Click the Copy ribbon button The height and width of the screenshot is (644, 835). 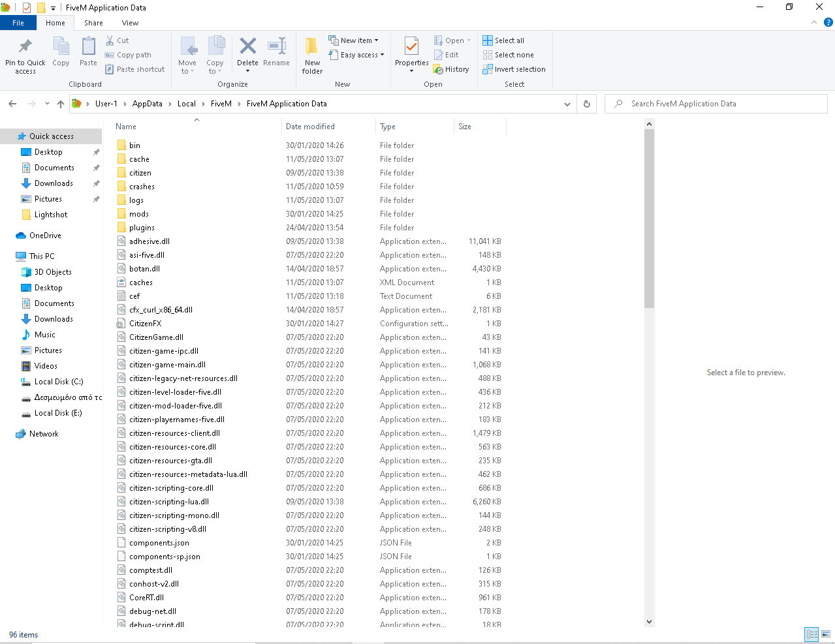coord(61,52)
